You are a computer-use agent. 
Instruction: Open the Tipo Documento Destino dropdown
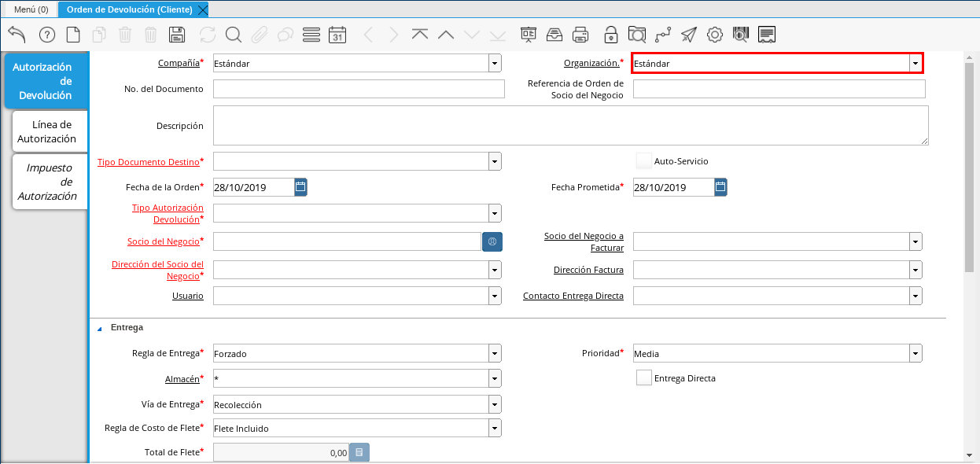click(495, 162)
